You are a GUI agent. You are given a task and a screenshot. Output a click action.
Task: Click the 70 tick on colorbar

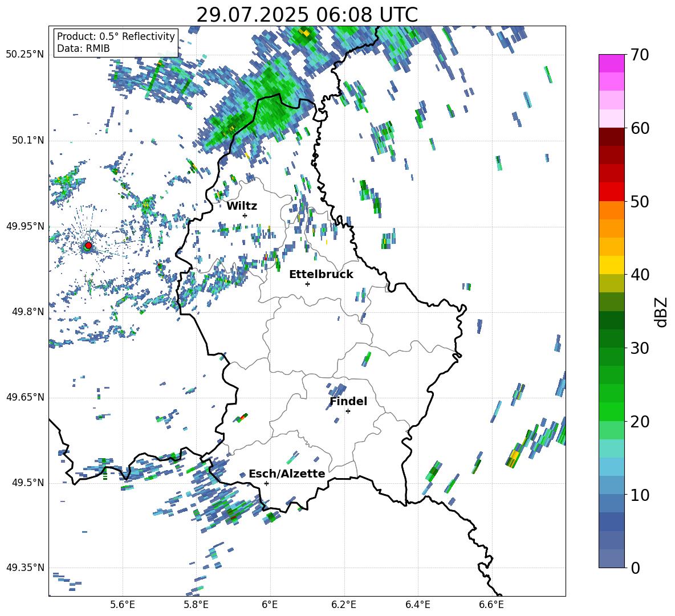coord(640,55)
